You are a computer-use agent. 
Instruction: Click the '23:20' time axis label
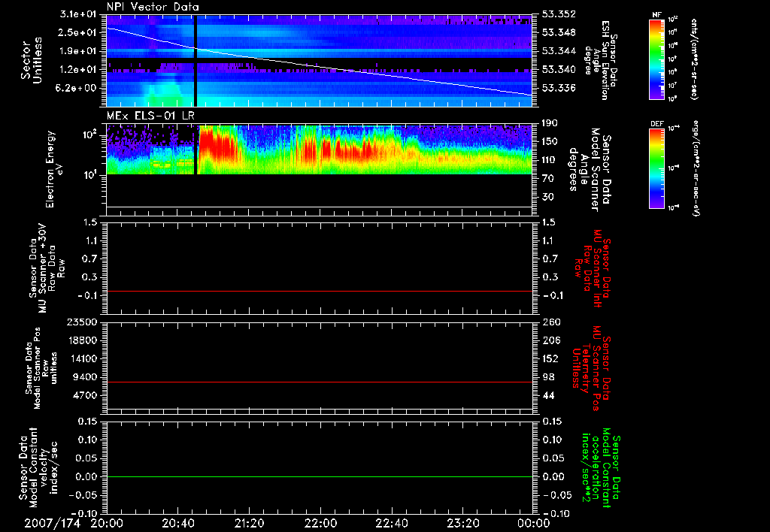(462, 524)
